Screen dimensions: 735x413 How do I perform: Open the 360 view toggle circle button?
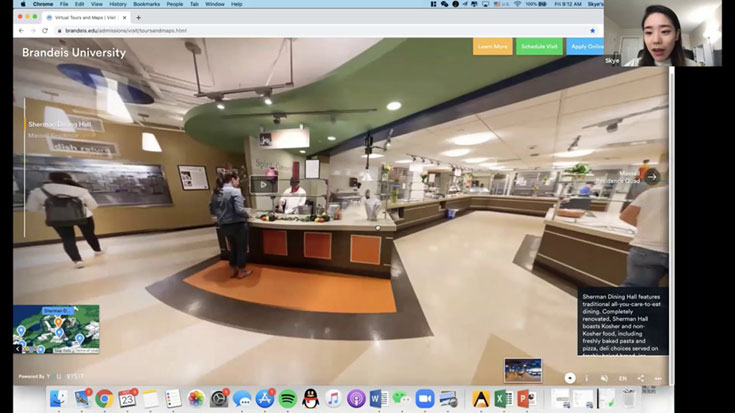coord(570,378)
